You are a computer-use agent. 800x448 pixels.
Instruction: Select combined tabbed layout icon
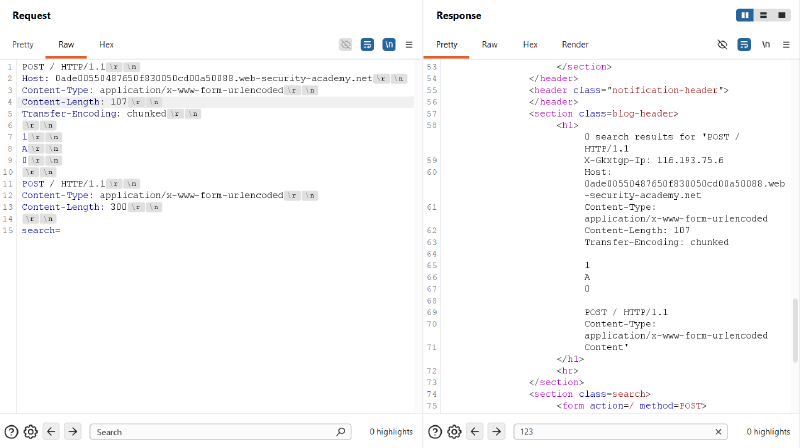(x=782, y=15)
